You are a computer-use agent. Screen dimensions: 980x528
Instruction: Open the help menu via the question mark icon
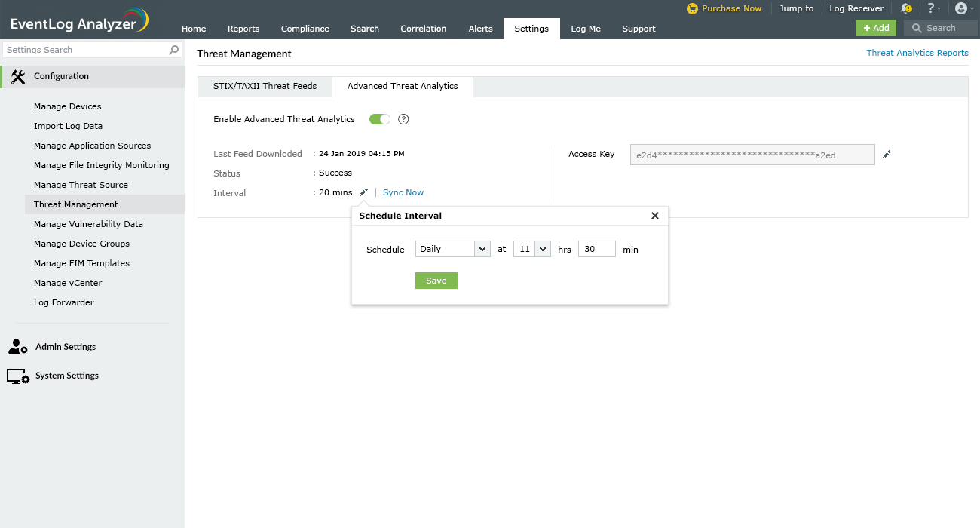(933, 8)
